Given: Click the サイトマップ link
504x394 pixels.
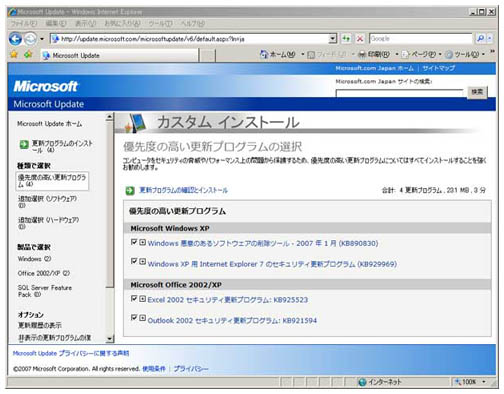Looking at the screenshot, I should (438, 68).
